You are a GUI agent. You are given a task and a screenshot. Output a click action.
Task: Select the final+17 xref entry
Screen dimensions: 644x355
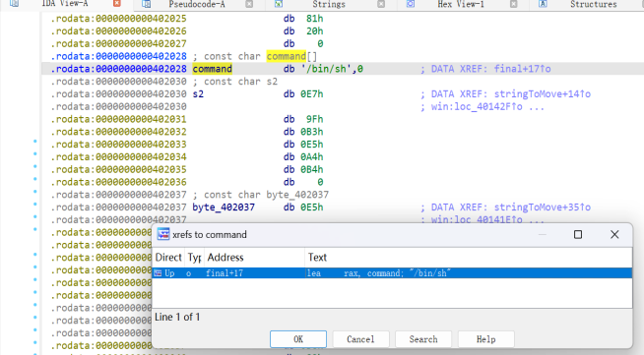(225, 273)
